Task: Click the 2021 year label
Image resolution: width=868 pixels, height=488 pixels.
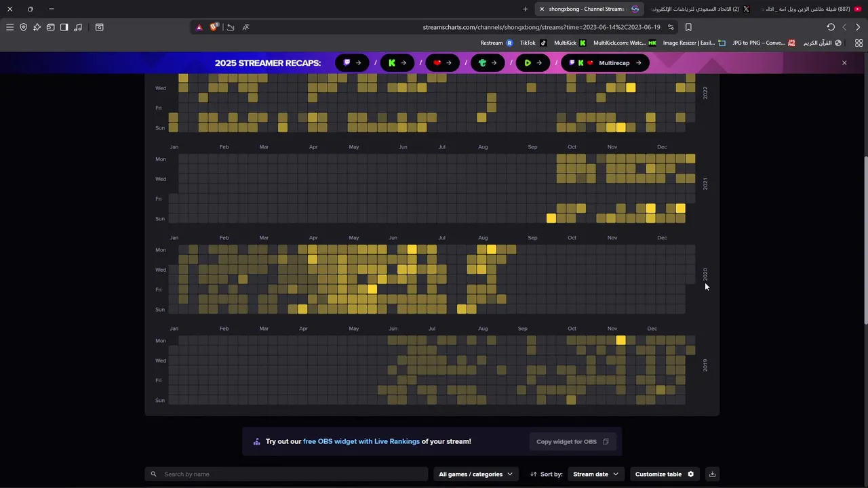Action: [x=705, y=184]
